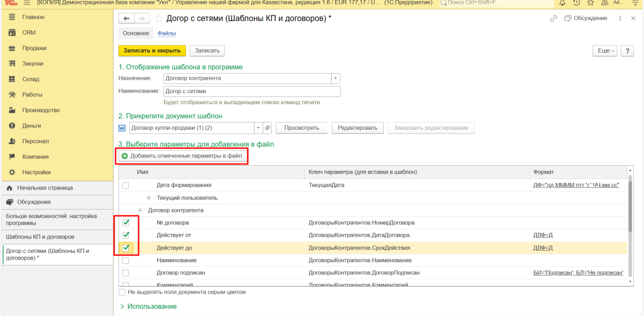The height and width of the screenshot is (316, 644).
Task: Click open icon next to template document field
Action: [267, 128]
